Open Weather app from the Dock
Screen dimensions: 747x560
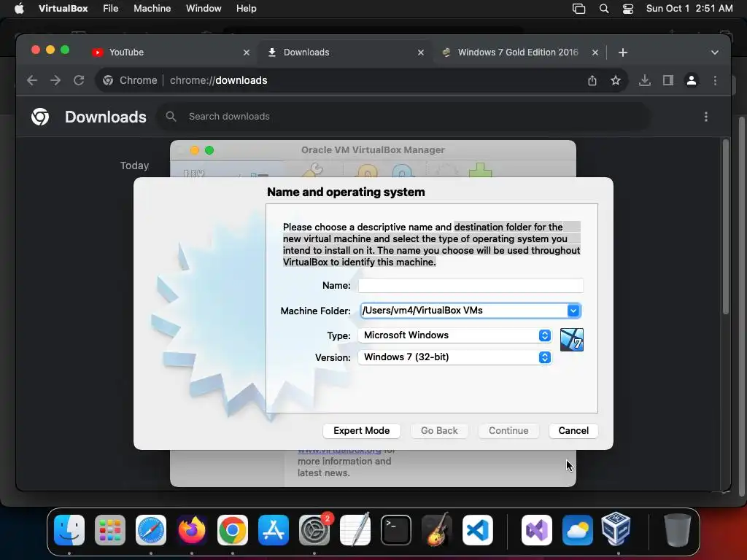point(578,530)
